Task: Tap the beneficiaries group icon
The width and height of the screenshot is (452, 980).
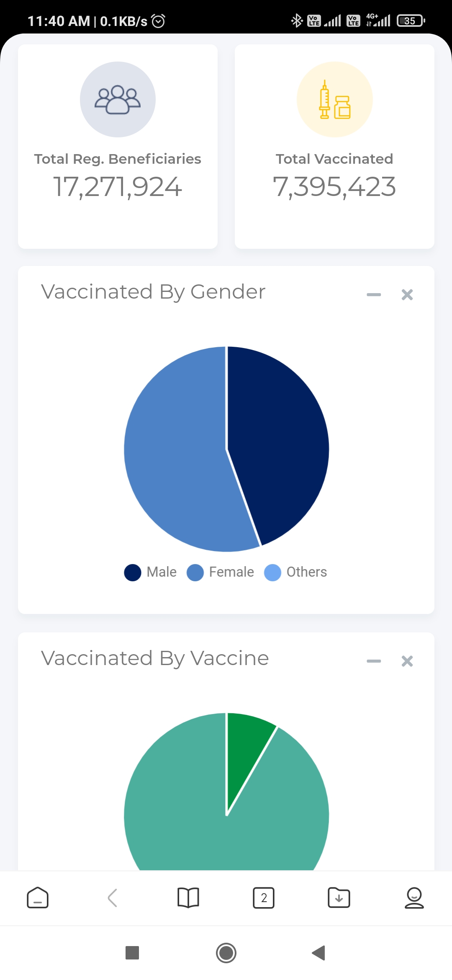Action: (x=118, y=99)
